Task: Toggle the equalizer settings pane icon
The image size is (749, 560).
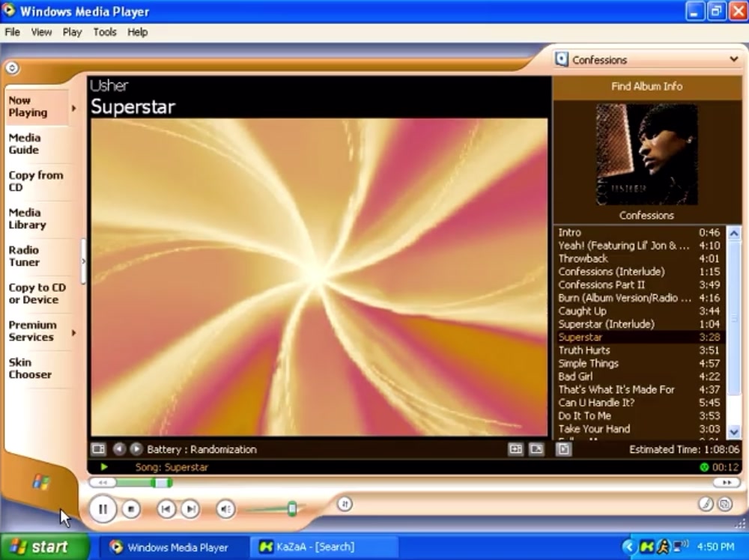Action: click(x=515, y=449)
